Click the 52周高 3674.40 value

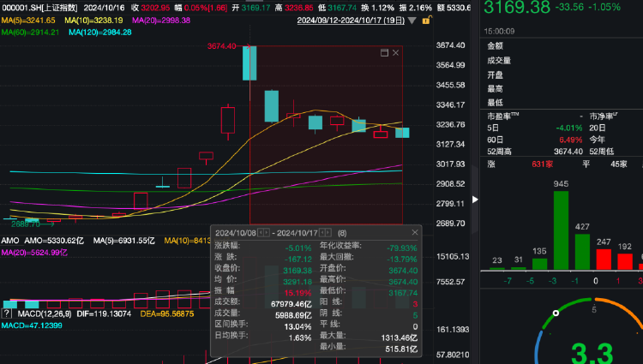(568, 152)
